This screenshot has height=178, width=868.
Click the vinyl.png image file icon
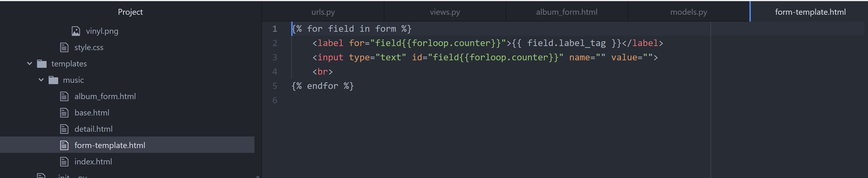pyautogui.click(x=76, y=31)
